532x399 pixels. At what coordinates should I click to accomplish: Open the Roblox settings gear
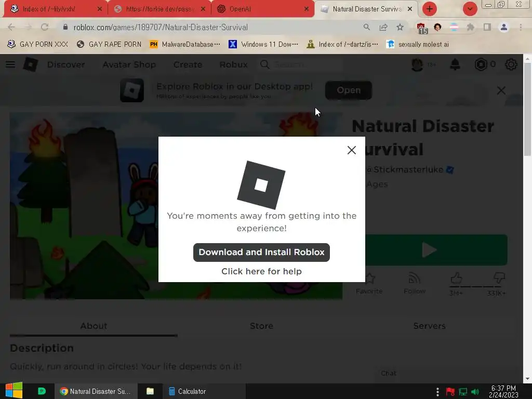click(511, 64)
